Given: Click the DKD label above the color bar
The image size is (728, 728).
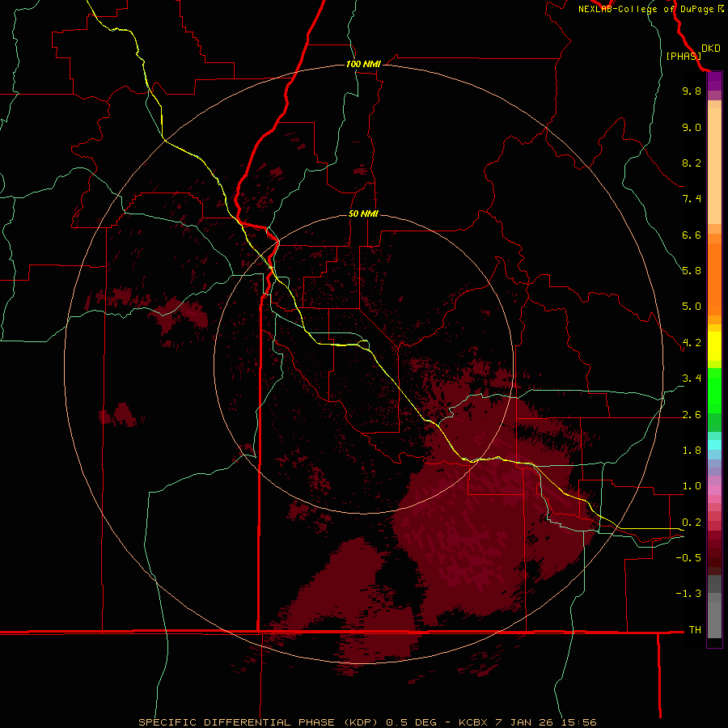Looking at the screenshot, I should (x=711, y=49).
